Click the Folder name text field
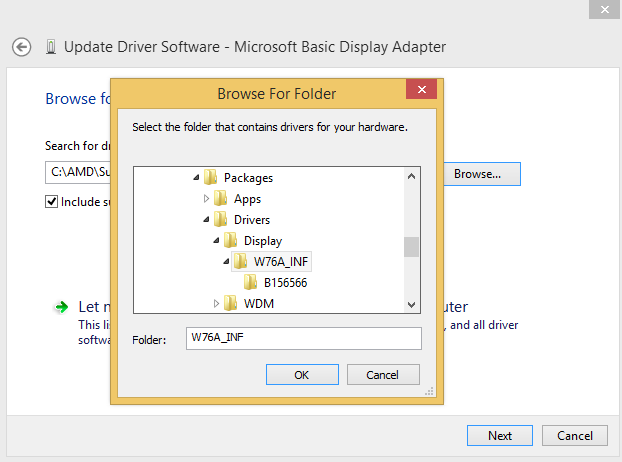Viewport: 622px width, 462px height. click(x=303, y=338)
